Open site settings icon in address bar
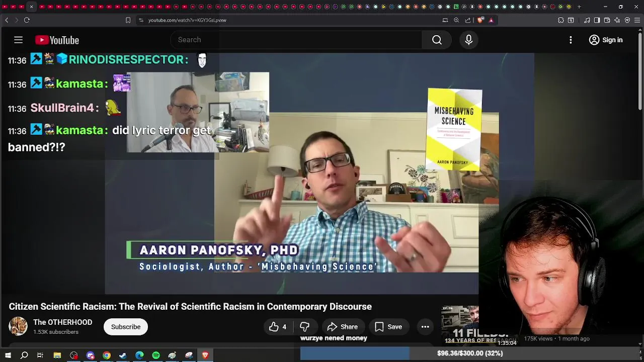This screenshot has height=362, width=644. click(141, 20)
